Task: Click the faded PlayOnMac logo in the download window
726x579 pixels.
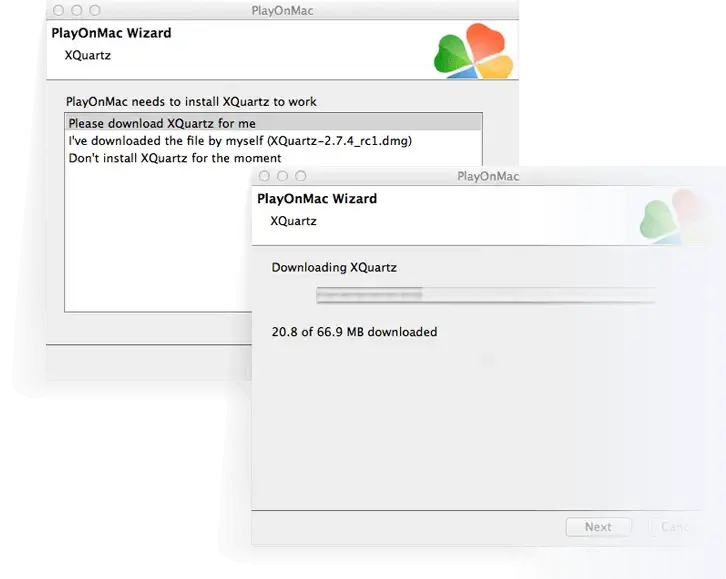Action: point(674,217)
